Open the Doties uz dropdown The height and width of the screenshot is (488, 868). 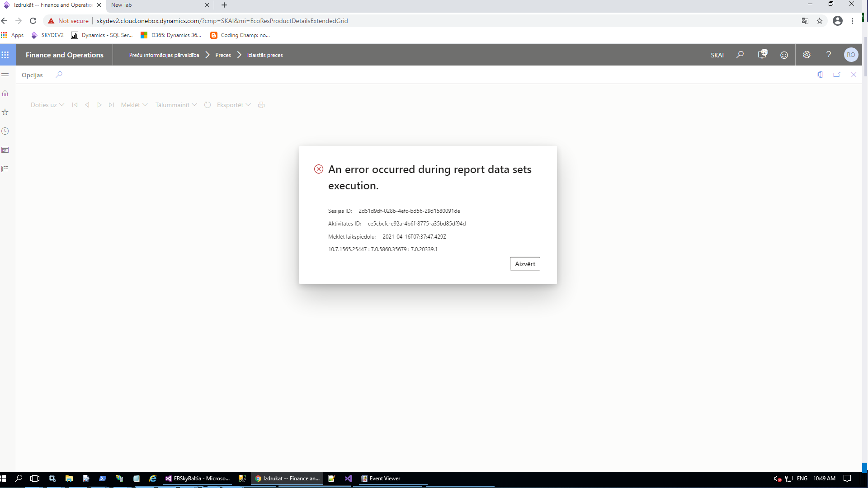47,105
